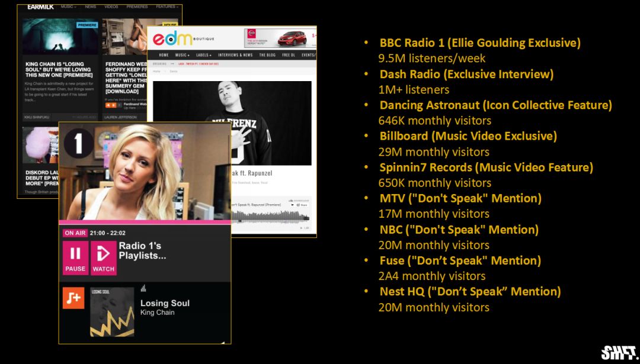This screenshot has width=640, height=364.
Task: Click the pink Watch button
Action: [103, 257]
